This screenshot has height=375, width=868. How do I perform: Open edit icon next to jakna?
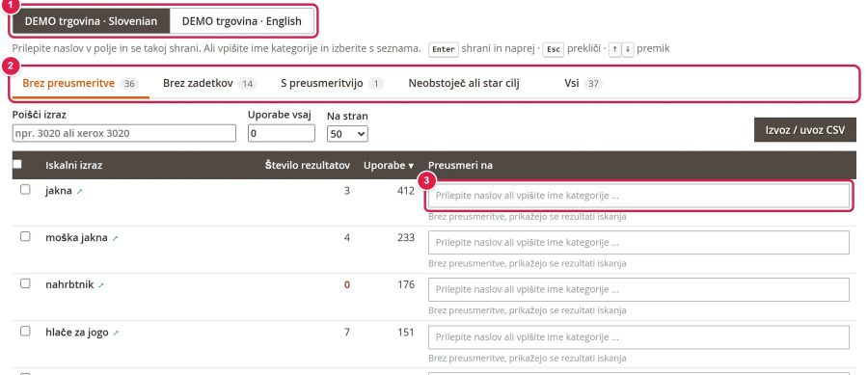pos(79,192)
